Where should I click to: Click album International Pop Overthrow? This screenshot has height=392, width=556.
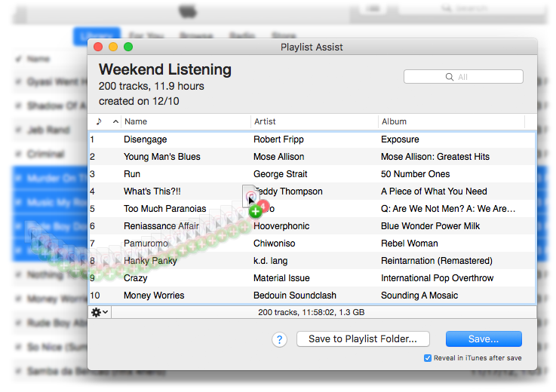(438, 278)
